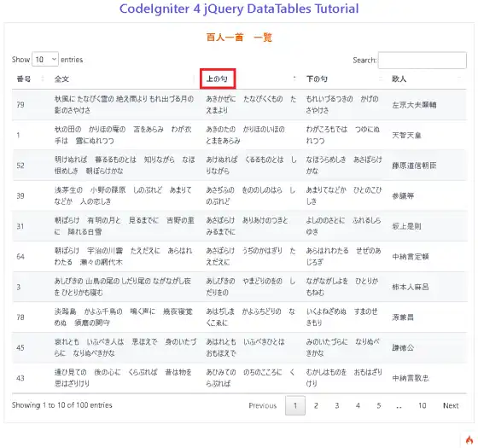Click poet cell 謙徳公

403,348
